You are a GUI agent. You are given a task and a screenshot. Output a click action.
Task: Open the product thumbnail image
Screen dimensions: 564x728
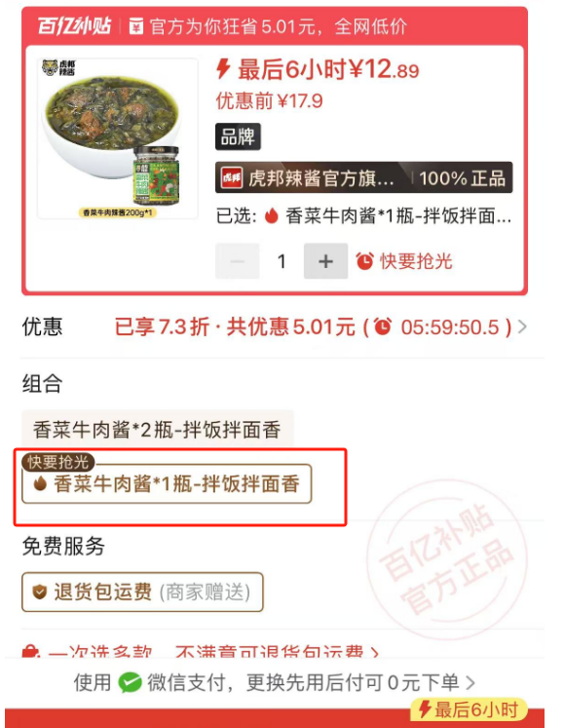pos(118,138)
